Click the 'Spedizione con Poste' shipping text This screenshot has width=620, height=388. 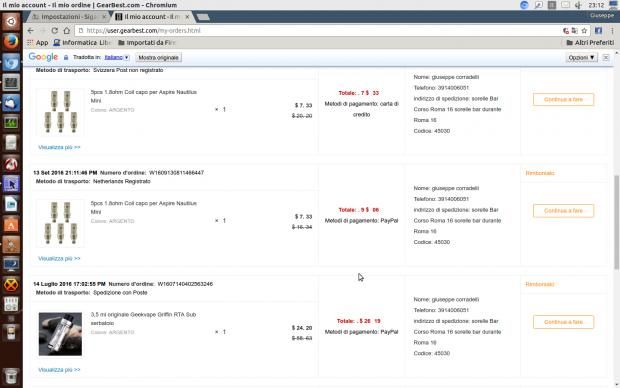pos(120,293)
